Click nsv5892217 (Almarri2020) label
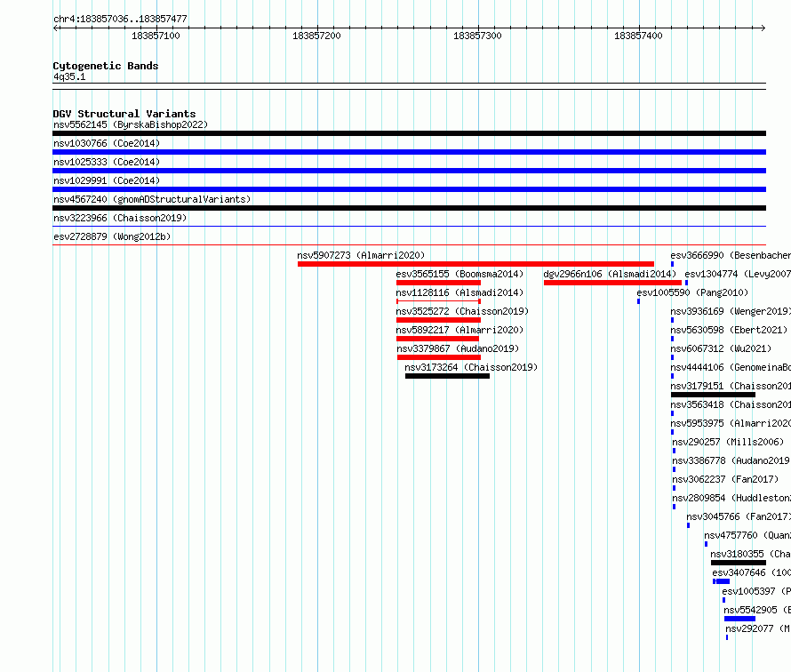 [459, 330]
